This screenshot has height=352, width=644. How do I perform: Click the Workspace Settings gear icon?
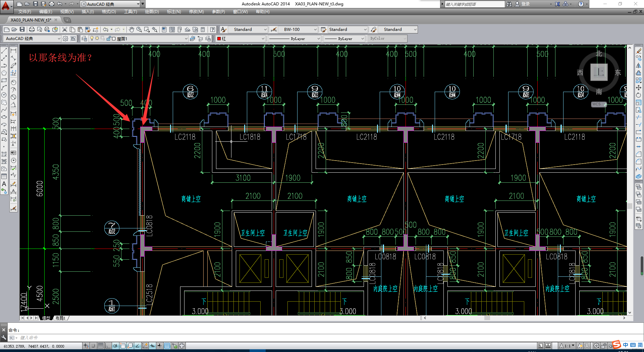click(x=65, y=39)
